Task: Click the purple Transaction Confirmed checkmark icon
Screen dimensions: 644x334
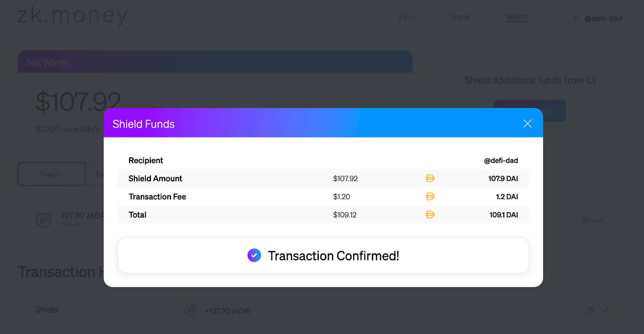Action: click(254, 255)
